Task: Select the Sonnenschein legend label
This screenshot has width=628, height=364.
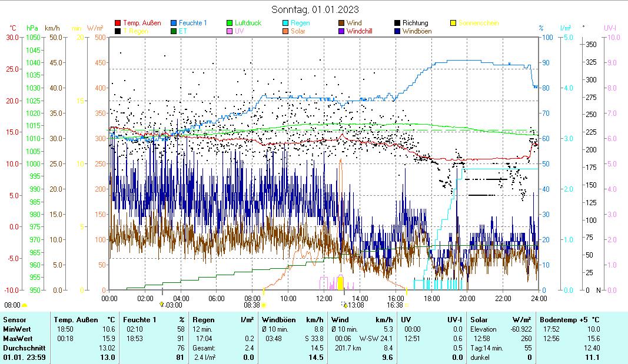Action: tap(479, 23)
